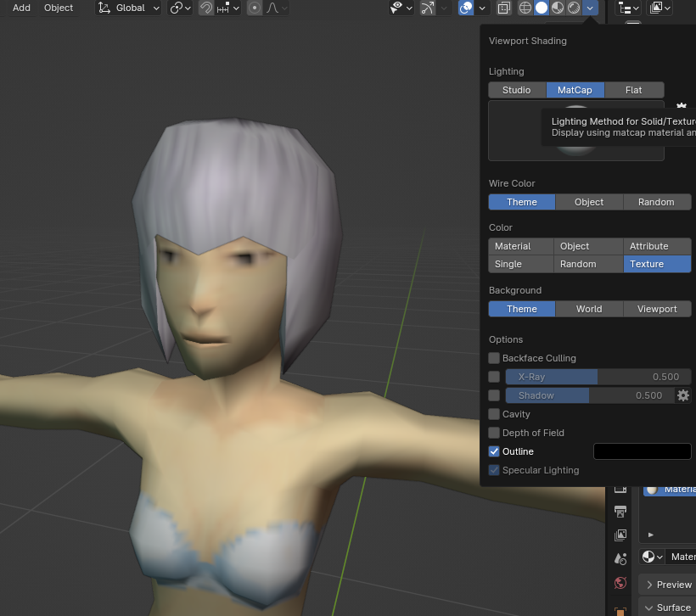This screenshot has height=616, width=696.
Task: Switch to wireframe viewport shading
Action: click(525, 8)
